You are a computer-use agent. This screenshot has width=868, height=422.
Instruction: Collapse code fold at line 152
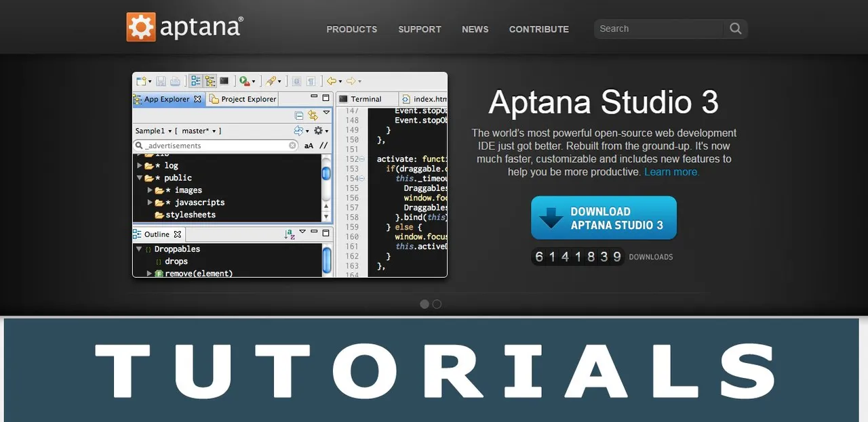[x=362, y=159]
